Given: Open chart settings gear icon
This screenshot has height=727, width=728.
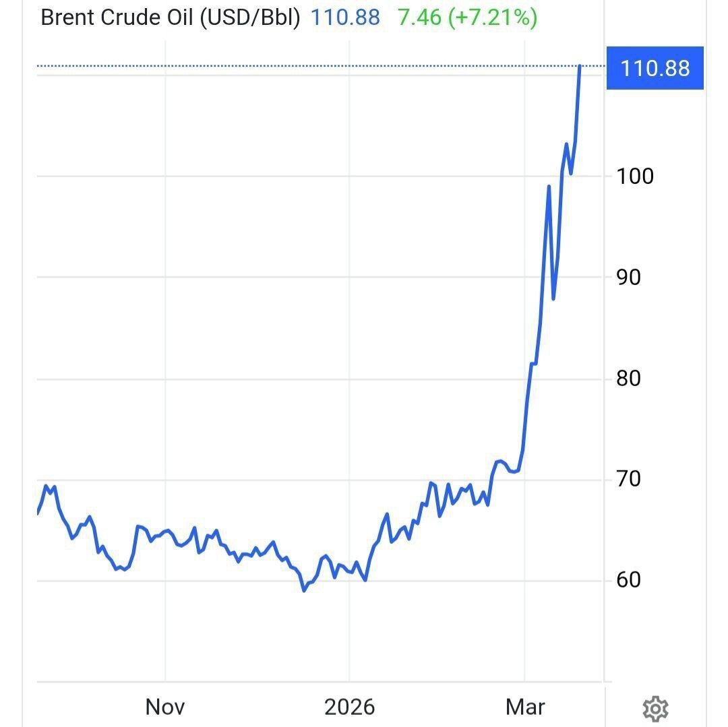Looking at the screenshot, I should click(x=655, y=708).
